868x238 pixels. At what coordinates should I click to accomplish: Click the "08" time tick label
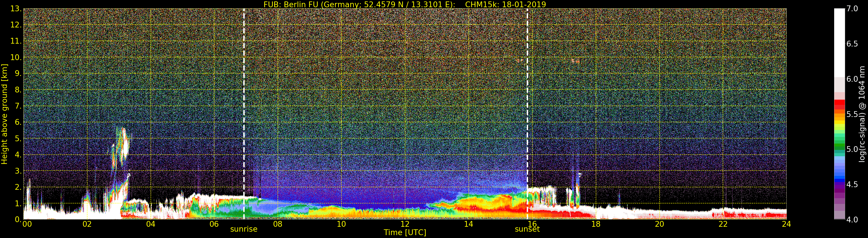(x=278, y=224)
